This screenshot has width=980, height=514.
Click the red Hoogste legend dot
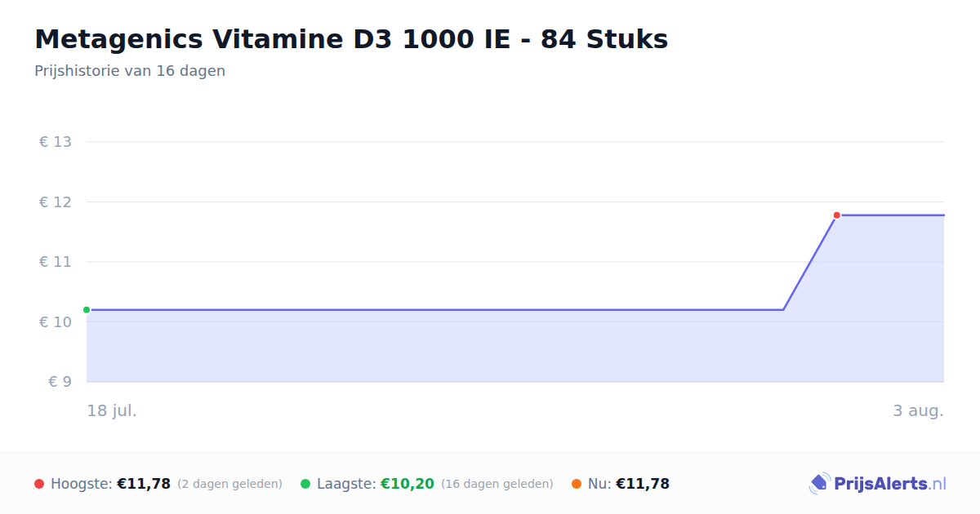pyautogui.click(x=39, y=484)
